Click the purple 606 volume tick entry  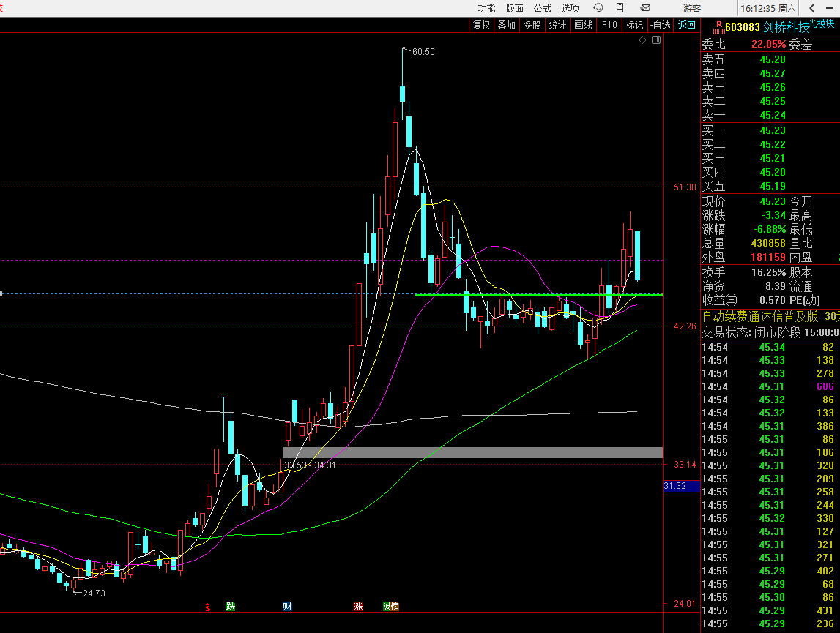825,386
